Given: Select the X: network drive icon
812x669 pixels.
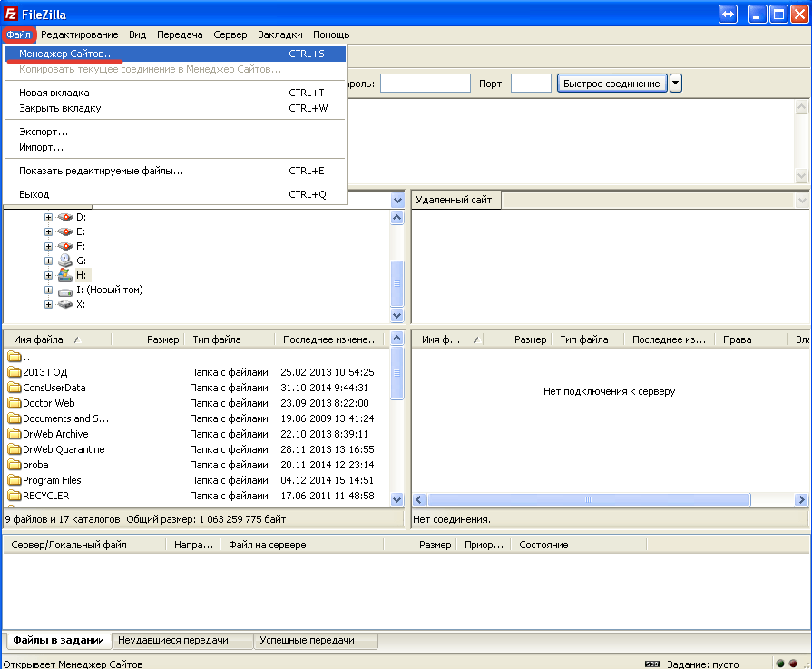Looking at the screenshot, I should coord(64,305).
